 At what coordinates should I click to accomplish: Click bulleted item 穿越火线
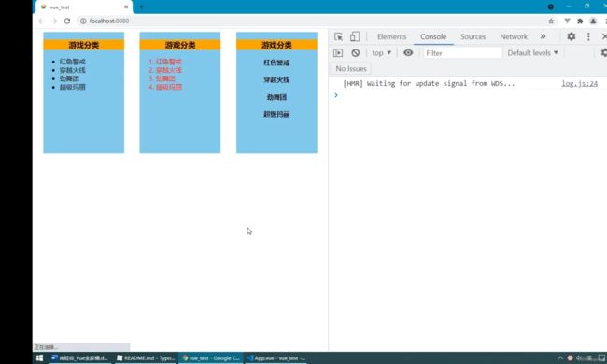point(73,70)
